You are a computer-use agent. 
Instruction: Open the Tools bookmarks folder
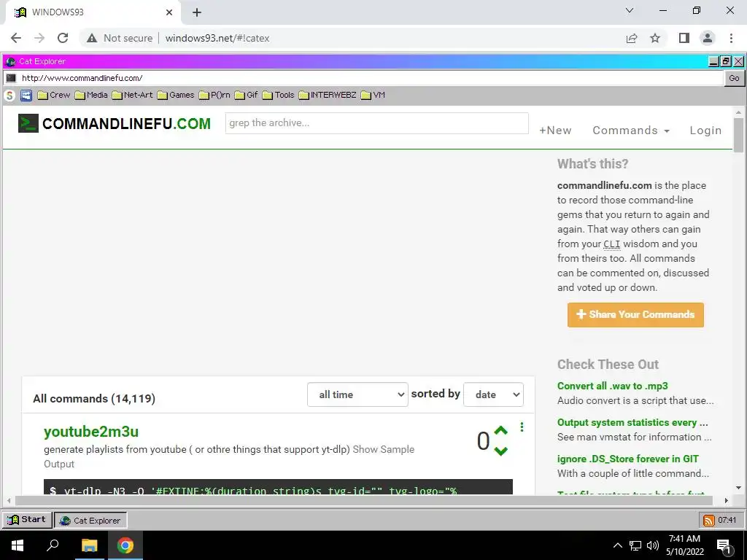point(278,96)
